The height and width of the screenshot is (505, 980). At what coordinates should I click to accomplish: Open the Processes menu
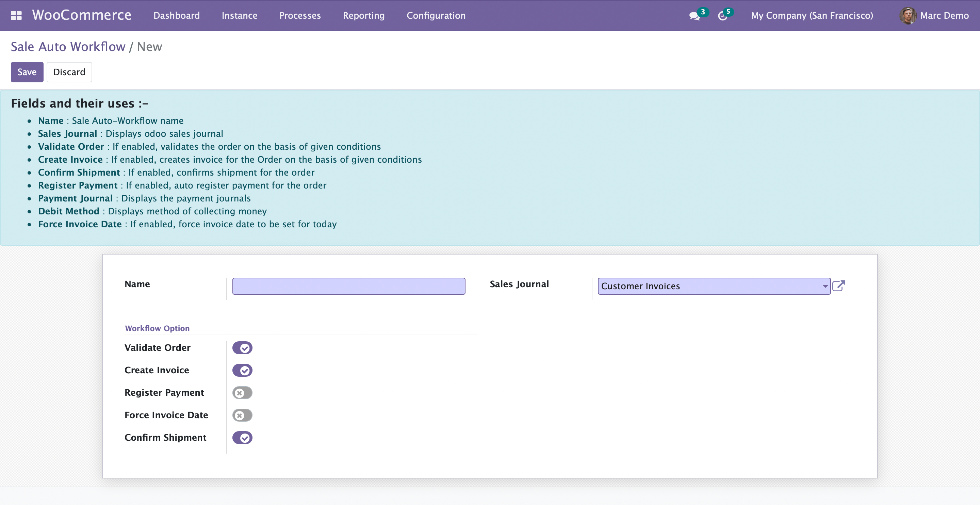tap(300, 16)
